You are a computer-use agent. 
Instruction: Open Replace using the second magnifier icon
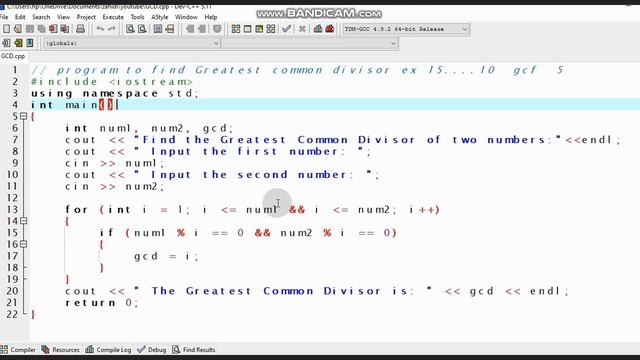[142, 29]
